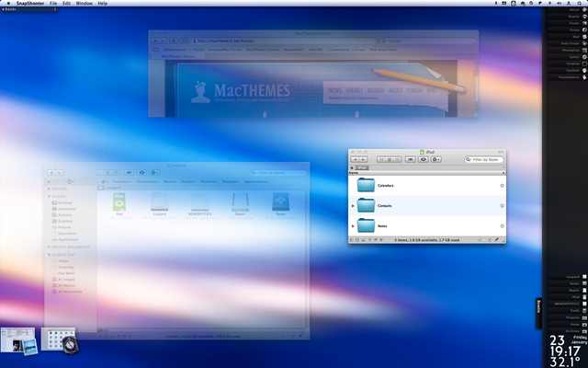
Task: Expand the Favorites dropdown in Computer window
Action: click(122, 182)
